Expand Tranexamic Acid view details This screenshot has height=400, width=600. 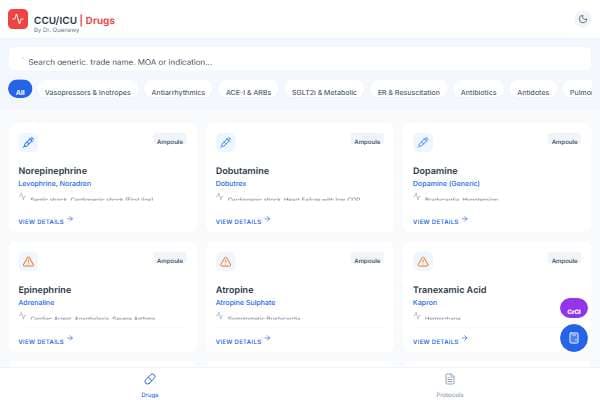(x=440, y=341)
